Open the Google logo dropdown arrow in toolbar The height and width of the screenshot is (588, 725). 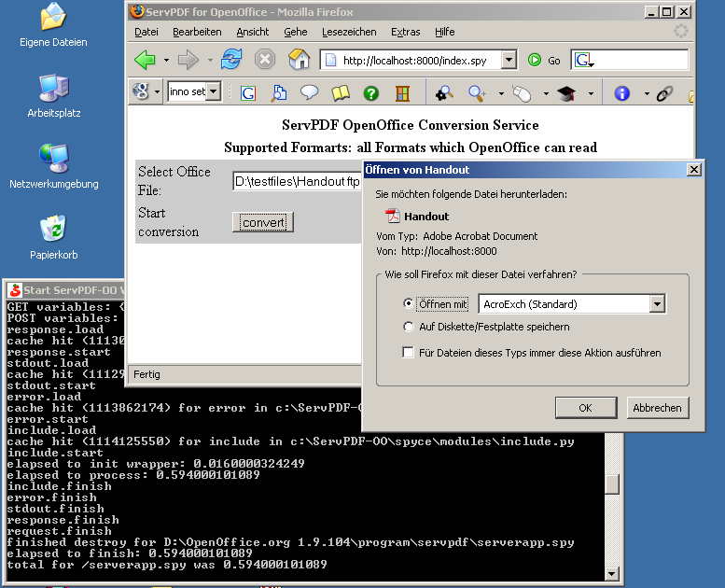[157, 91]
